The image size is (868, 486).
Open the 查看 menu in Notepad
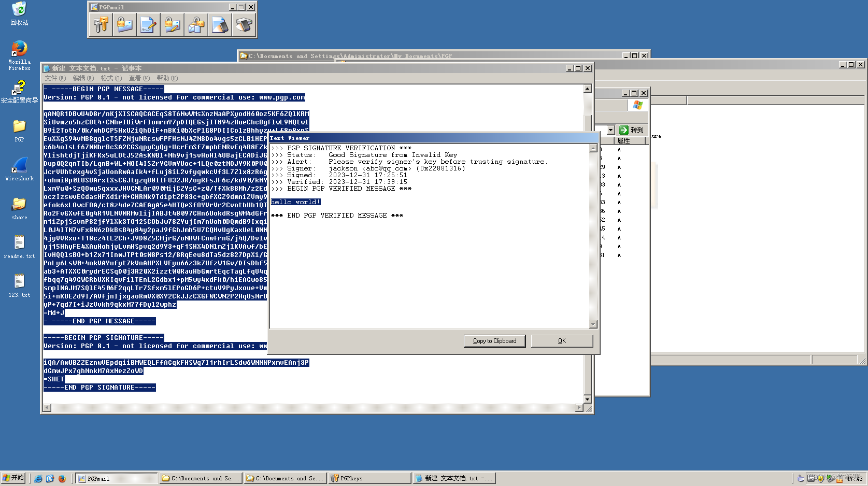[x=139, y=78]
